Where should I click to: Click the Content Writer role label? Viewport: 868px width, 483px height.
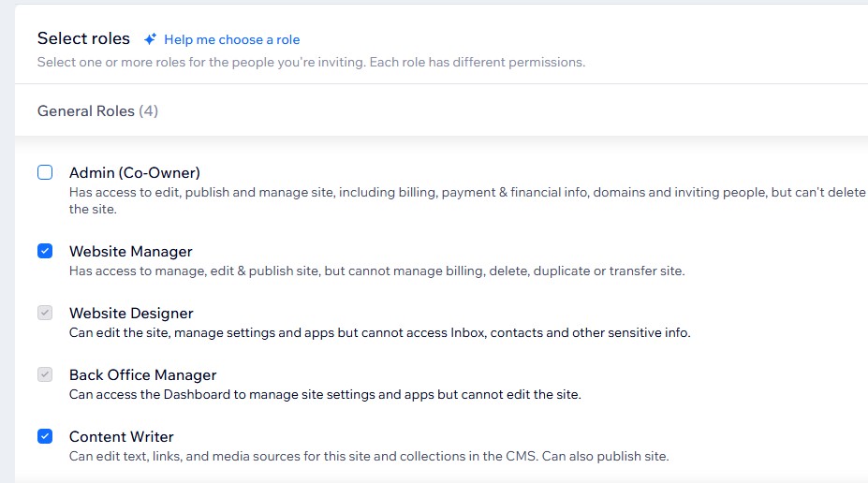tap(122, 436)
